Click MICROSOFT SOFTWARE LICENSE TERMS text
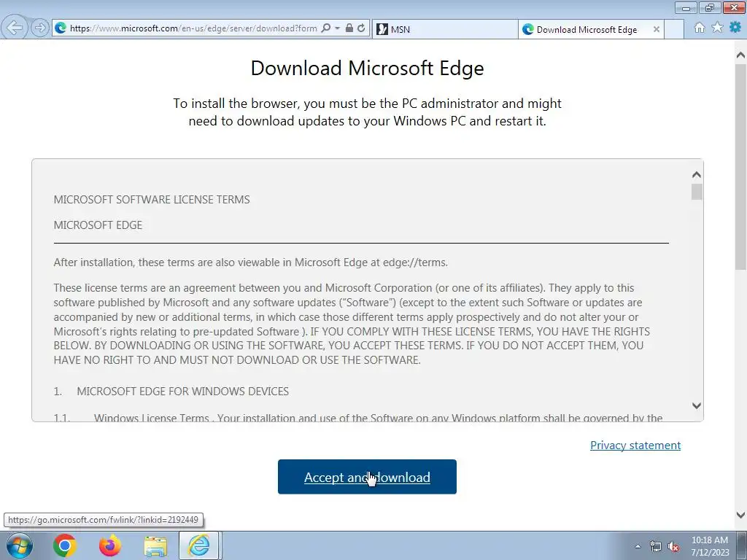Viewport: 747px width, 560px height. coord(152,200)
